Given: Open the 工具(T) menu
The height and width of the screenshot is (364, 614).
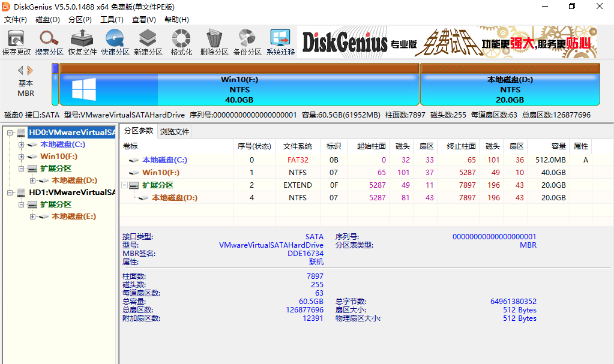Looking at the screenshot, I should [x=112, y=20].
